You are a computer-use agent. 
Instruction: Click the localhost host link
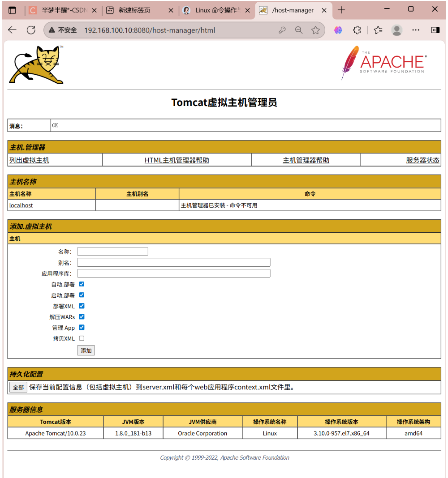pos(21,205)
